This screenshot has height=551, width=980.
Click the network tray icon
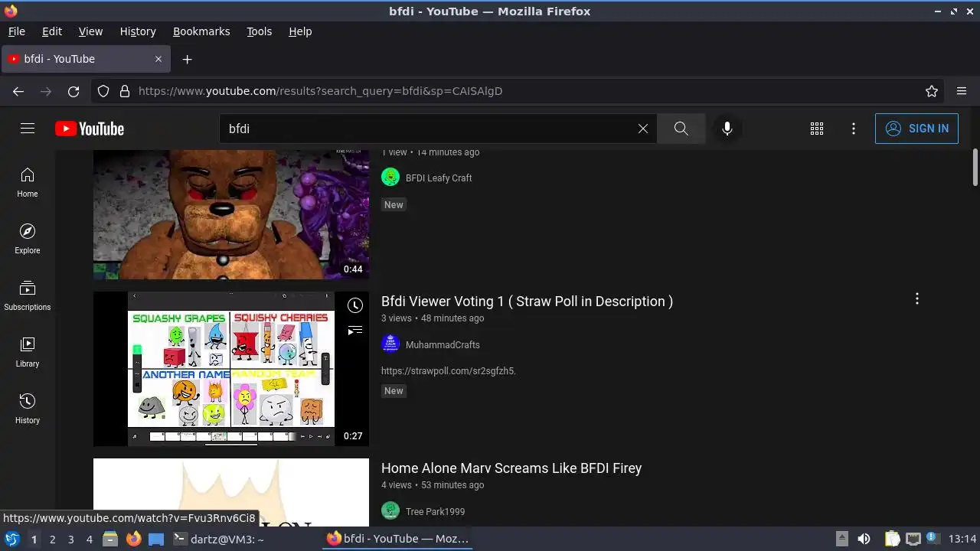(x=913, y=539)
